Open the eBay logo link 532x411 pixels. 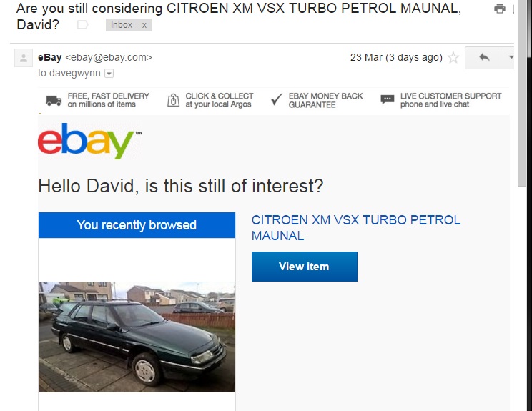(x=89, y=141)
